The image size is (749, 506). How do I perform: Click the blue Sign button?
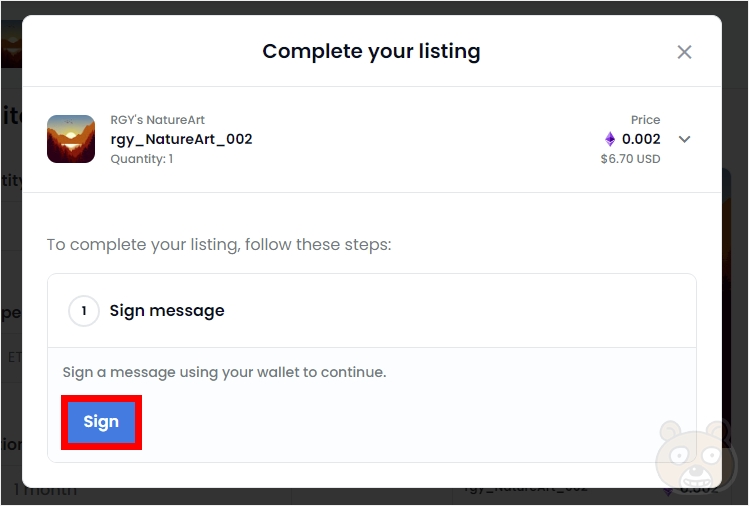coord(101,422)
